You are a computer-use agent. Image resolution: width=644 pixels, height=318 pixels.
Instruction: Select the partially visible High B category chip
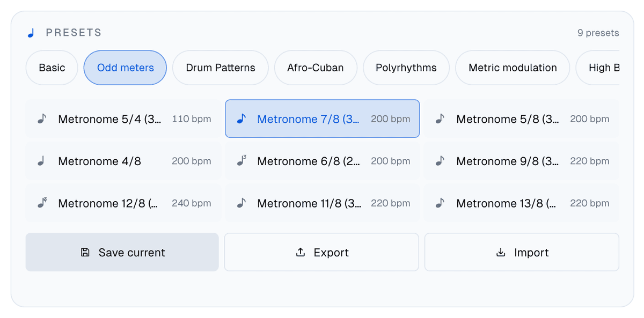pyautogui.click(x=598, y=68)
